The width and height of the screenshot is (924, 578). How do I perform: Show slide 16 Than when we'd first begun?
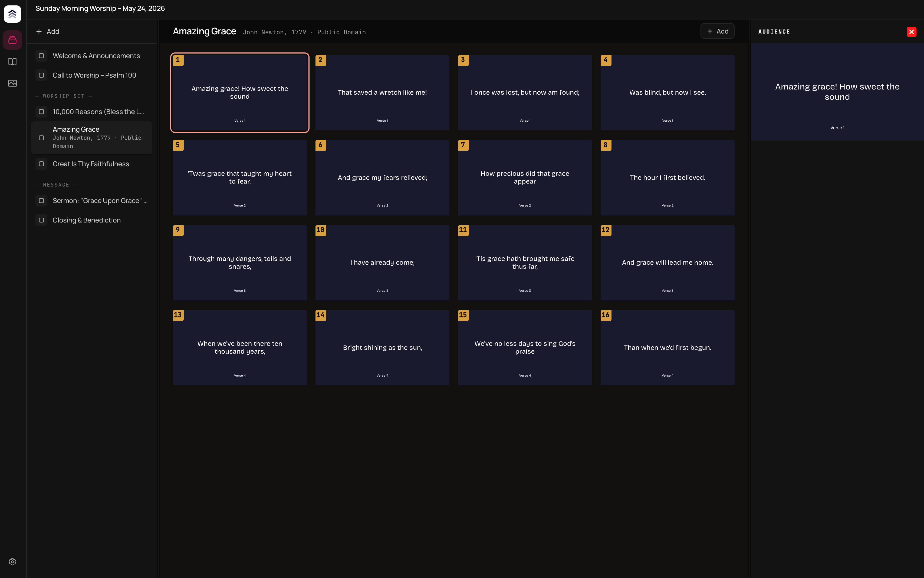tap(667, 347)
